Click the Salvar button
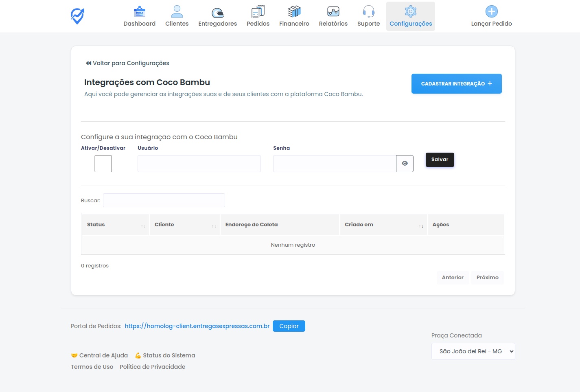This screenshot has width=580, height=392. point(440,160)
